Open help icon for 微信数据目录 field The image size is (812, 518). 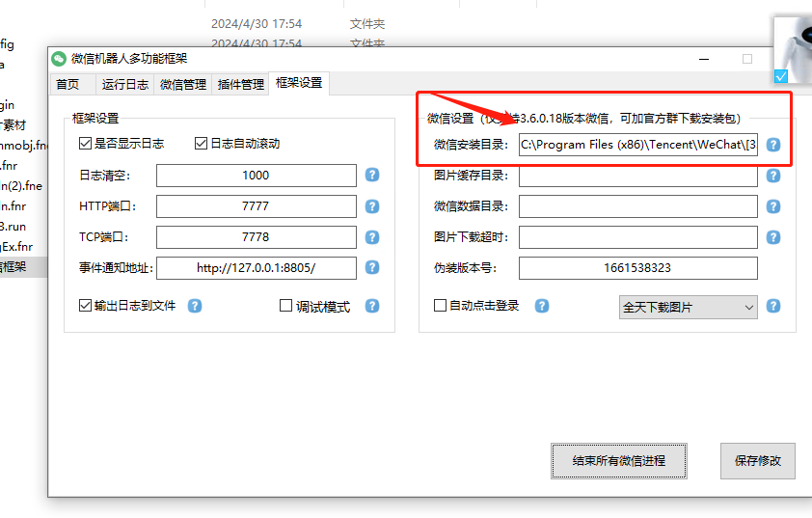tap(773, 206)
